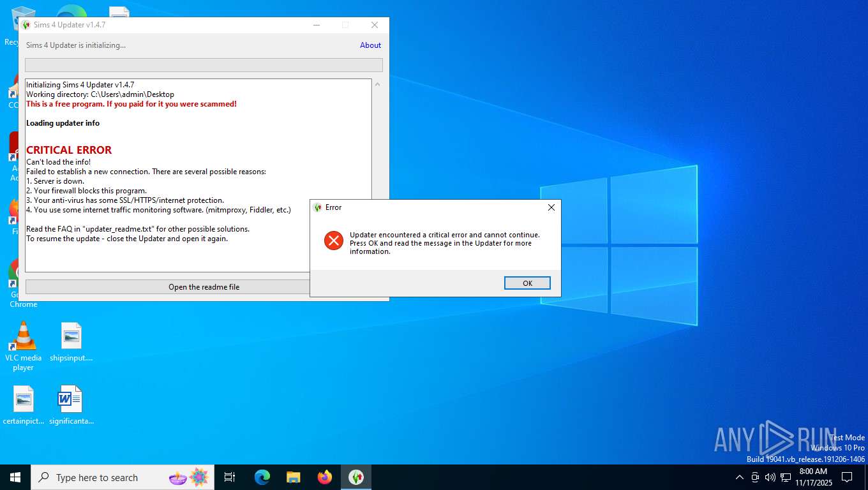Screen dimensions: 868x490
Task: Open File Explorer from the taskbar
Action: point(294,477)
